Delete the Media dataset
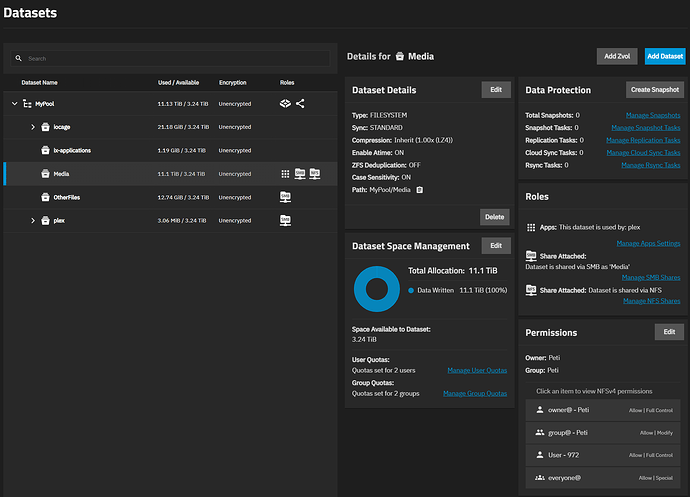 coord(495,217)
